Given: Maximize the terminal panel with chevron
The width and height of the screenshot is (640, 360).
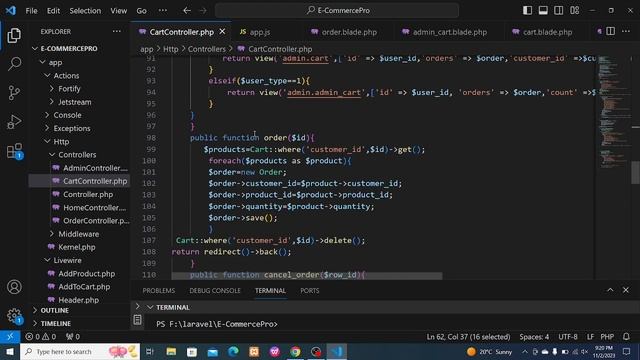Looking at the screenshot, I should coord(610,290).
